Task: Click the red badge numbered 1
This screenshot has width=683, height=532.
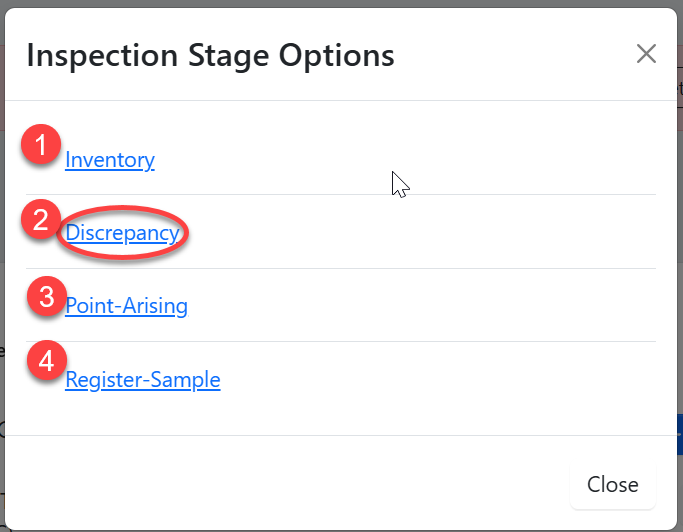Action: tap(41, 146)
